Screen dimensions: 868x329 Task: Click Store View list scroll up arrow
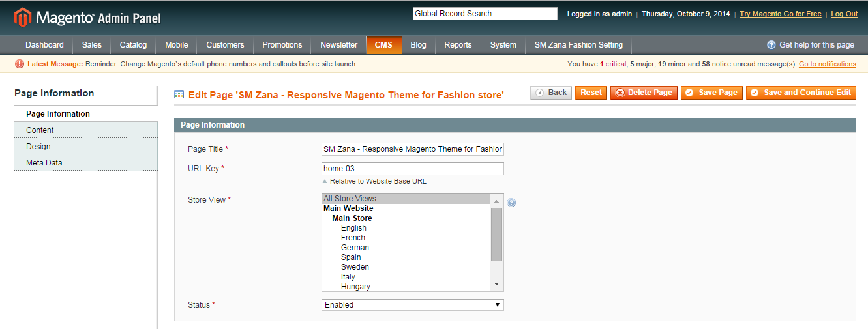pyautogui.click(x=496, y=201)
